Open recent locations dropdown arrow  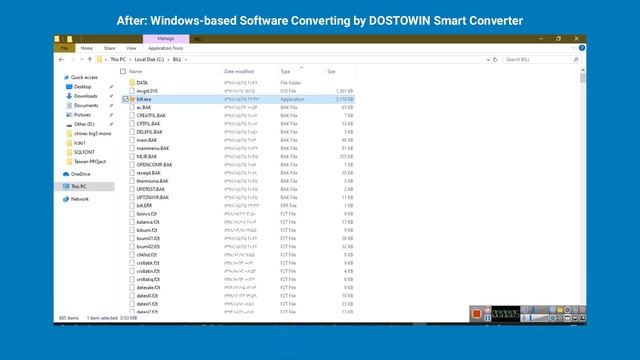point(82,60)
